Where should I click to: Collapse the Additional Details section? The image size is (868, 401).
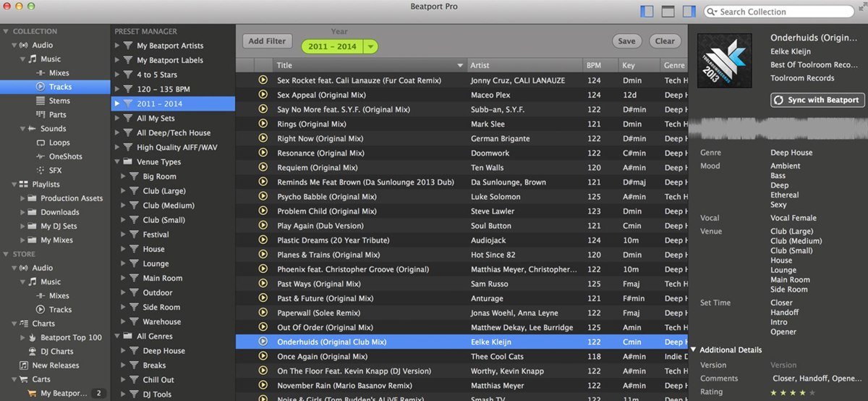click(694, 350)
